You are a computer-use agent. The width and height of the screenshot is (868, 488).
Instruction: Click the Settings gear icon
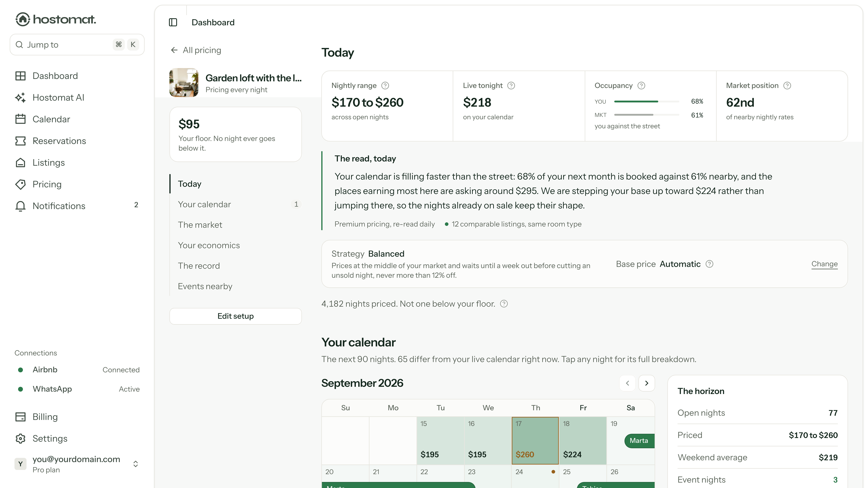tap(20, 438)
